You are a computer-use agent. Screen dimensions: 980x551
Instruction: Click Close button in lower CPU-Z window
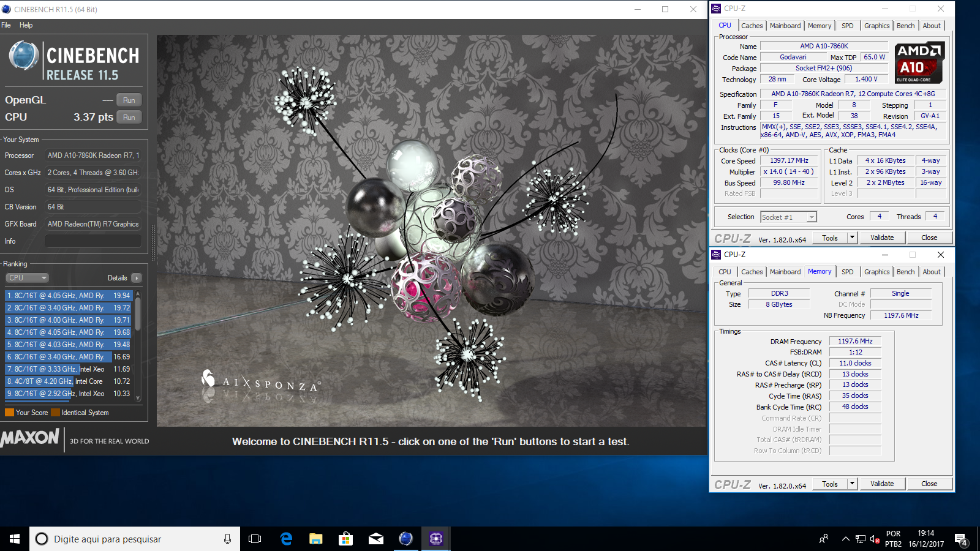pos(929,484)
